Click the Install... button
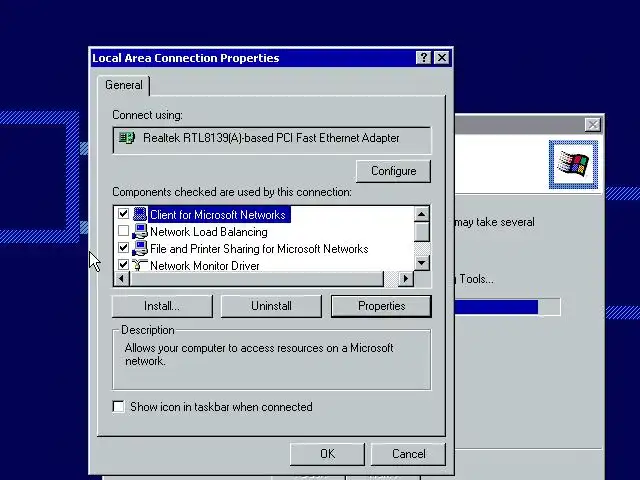640x480 pixels. point(162,306)
